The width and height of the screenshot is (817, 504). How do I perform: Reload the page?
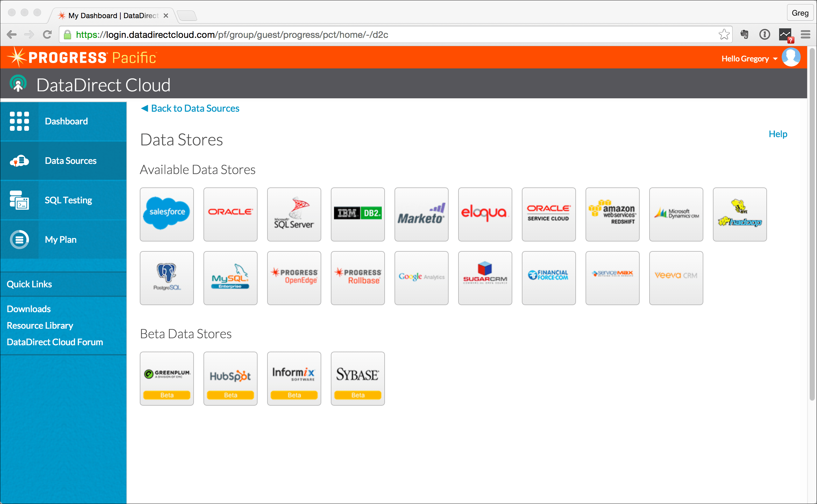tap(47, 34)
